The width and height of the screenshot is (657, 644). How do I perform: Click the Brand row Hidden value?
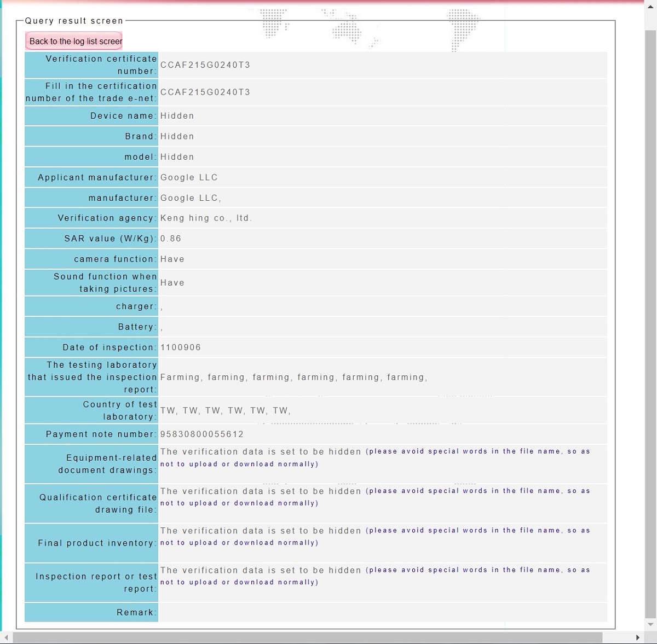coord(177,137)
